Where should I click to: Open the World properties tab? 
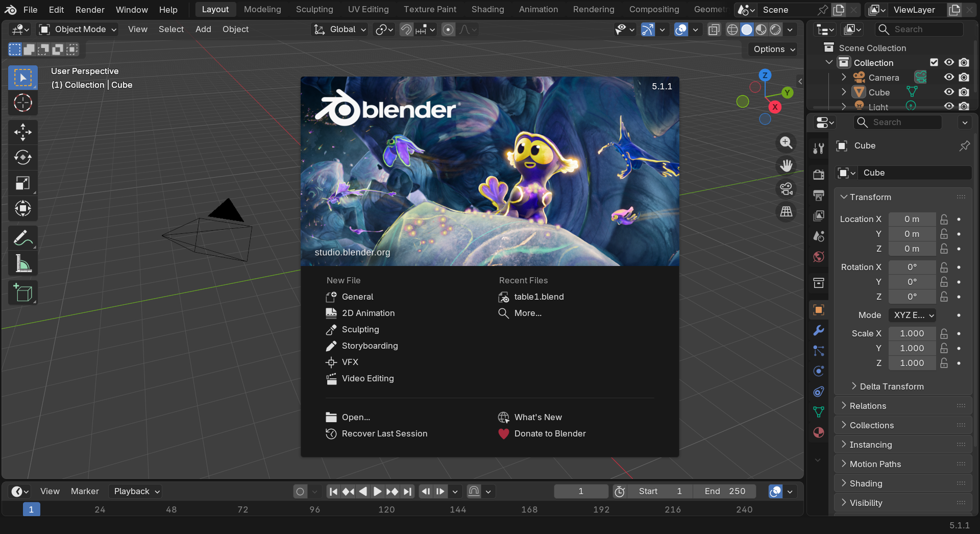point(819,256)
